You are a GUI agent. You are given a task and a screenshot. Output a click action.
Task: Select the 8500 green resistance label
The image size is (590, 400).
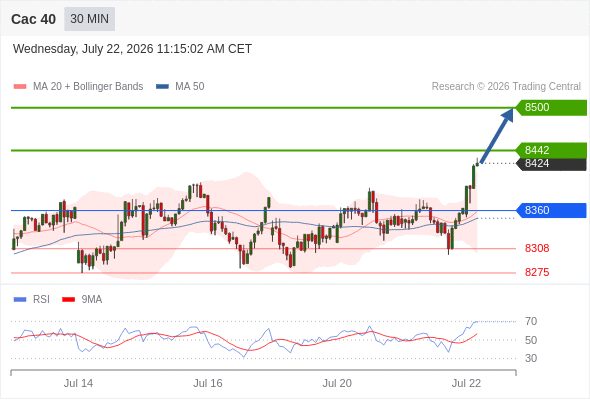click(551, 108)
